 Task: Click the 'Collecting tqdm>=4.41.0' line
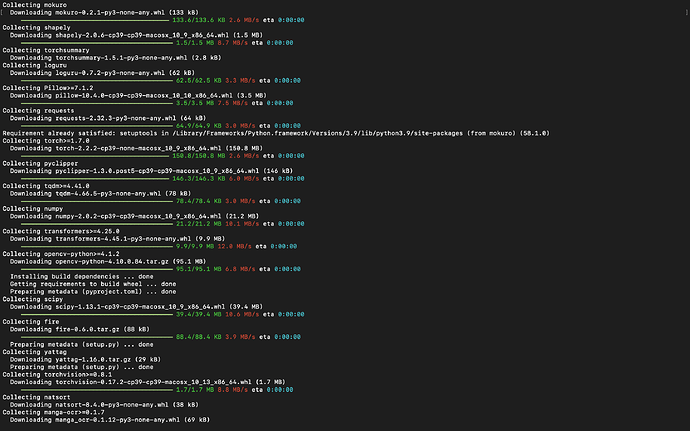46,186
